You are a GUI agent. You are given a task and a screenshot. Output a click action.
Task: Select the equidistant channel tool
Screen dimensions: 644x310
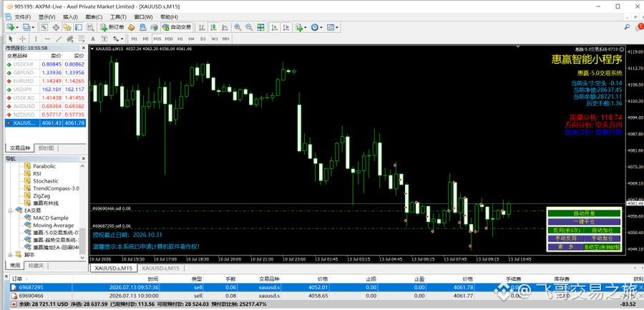pyautogui.click(x=70, y=39)
